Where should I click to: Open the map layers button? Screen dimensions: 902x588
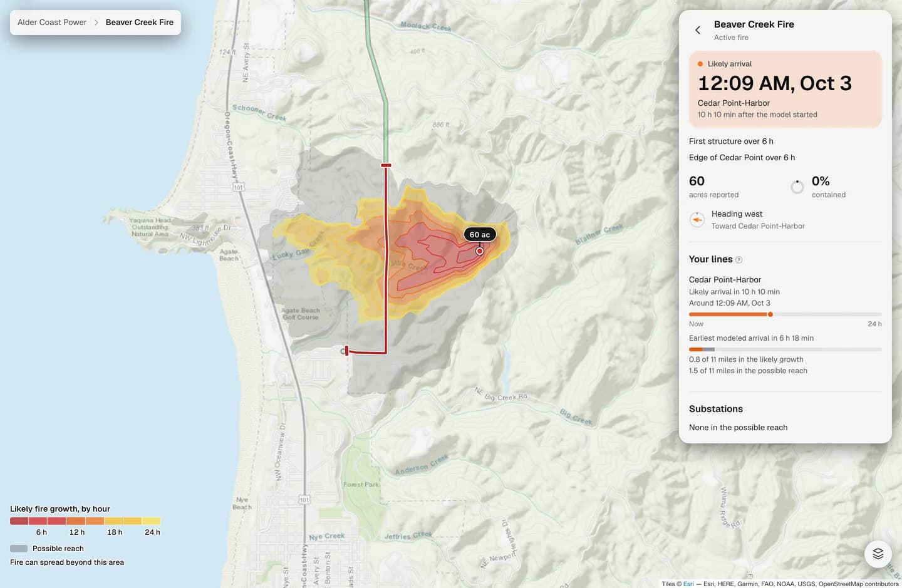(878, 554)
